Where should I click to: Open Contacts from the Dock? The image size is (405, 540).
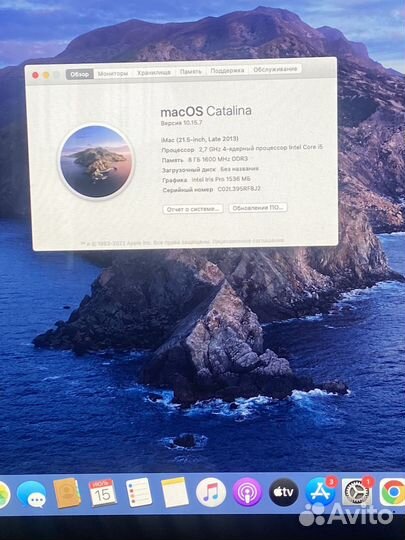[67, 493]
